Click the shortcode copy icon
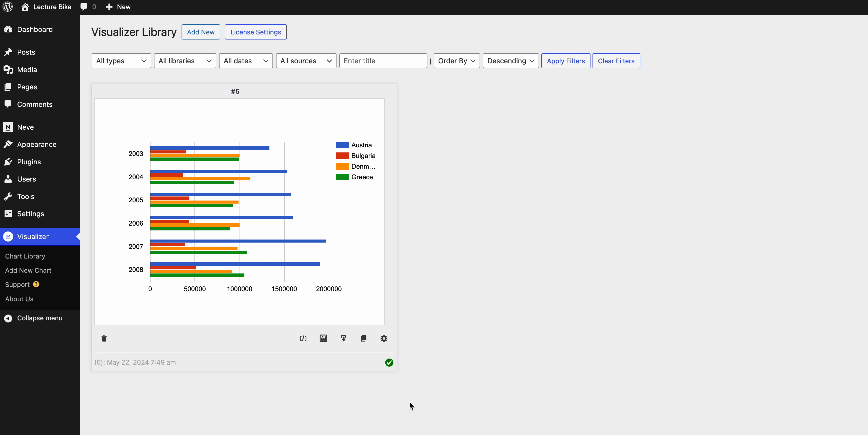 tap(303, 338)
